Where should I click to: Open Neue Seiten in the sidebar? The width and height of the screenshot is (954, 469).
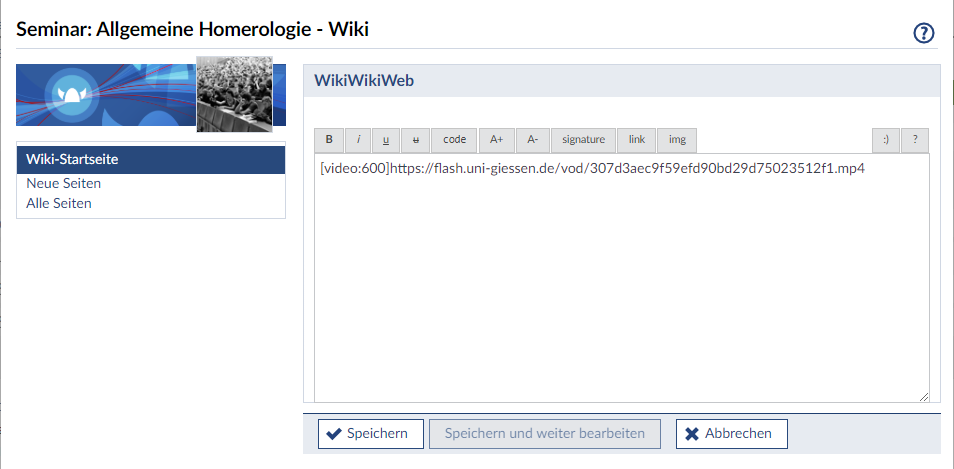pos(64,183)
